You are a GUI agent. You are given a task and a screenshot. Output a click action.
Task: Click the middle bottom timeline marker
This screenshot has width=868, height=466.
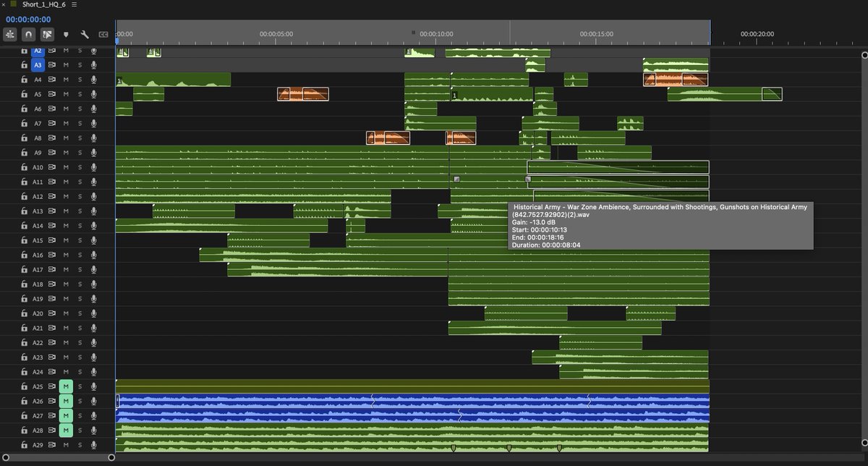coord(509,449)
